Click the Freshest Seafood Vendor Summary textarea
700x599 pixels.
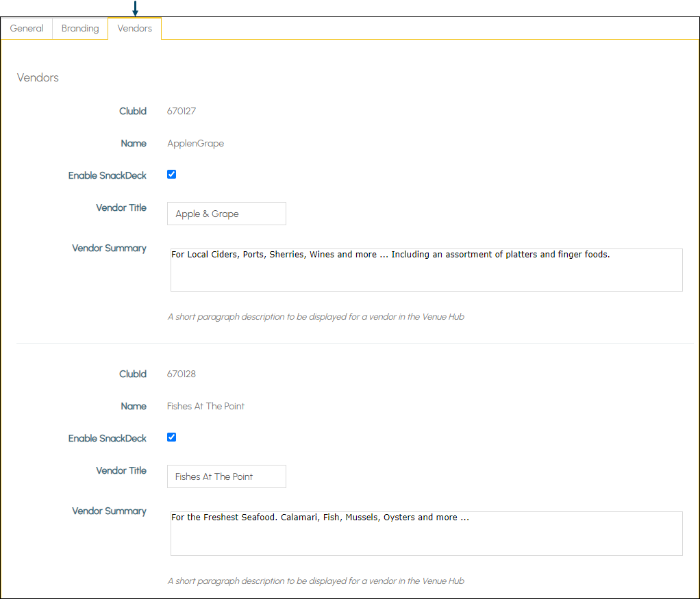[426, 533]
